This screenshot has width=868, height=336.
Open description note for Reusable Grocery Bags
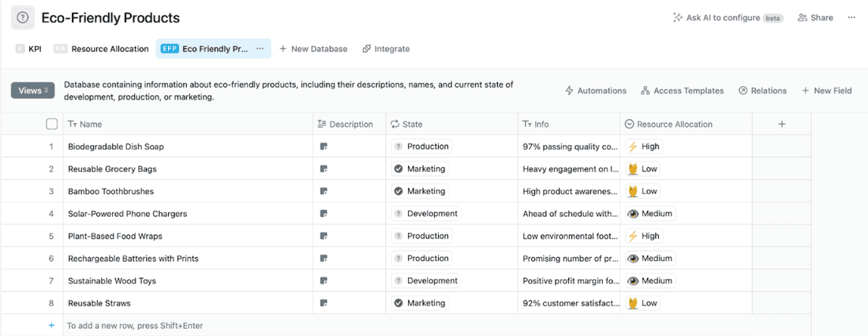pyautogui.click(x=324, y=169)
